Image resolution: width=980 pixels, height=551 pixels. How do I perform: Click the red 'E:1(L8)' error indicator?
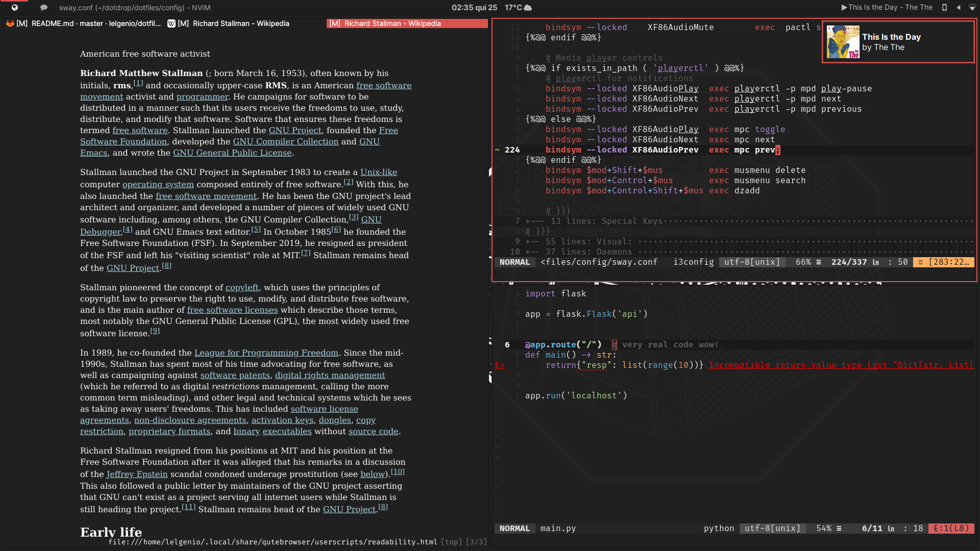(x=951, y=528)
